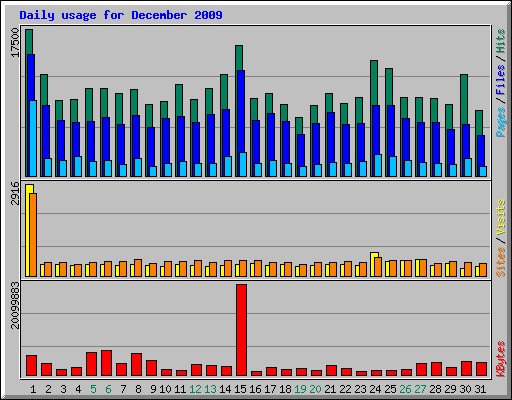
Task: Click the 'Pages' legend label
Action: (x=501, y=122)
